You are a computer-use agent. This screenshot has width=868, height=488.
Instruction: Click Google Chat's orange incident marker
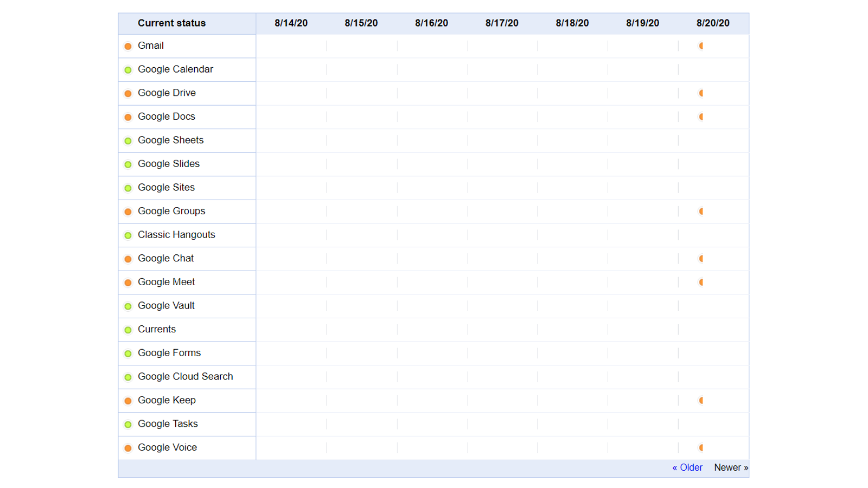[701, 259]
